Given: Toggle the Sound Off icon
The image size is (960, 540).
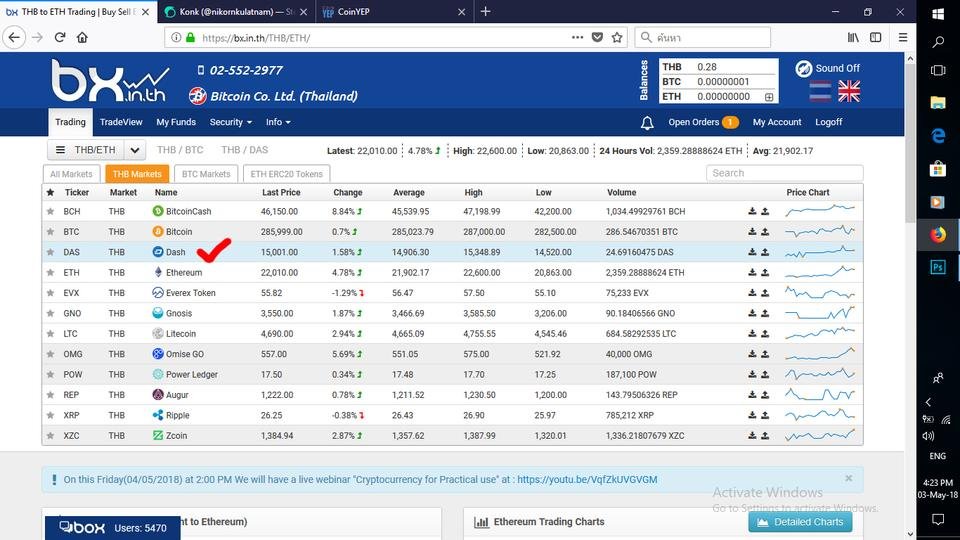Looking at the screenshot, I should [803, 69].
